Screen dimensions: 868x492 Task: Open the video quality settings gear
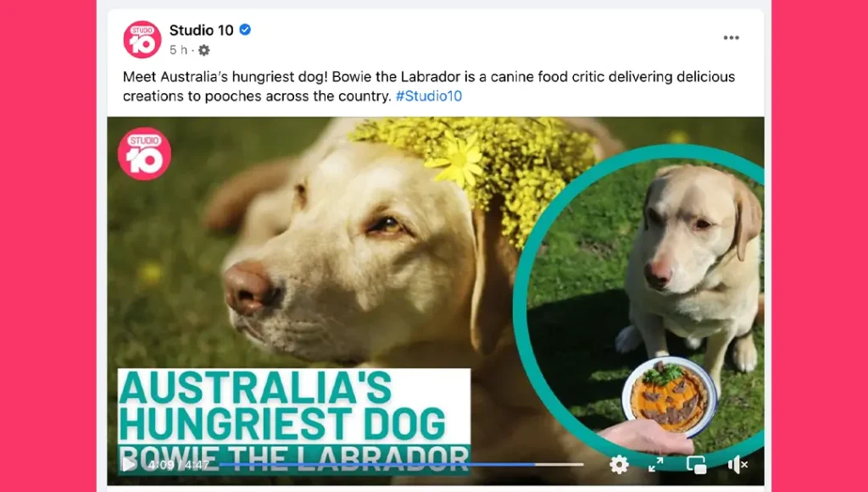coord(619,464)
